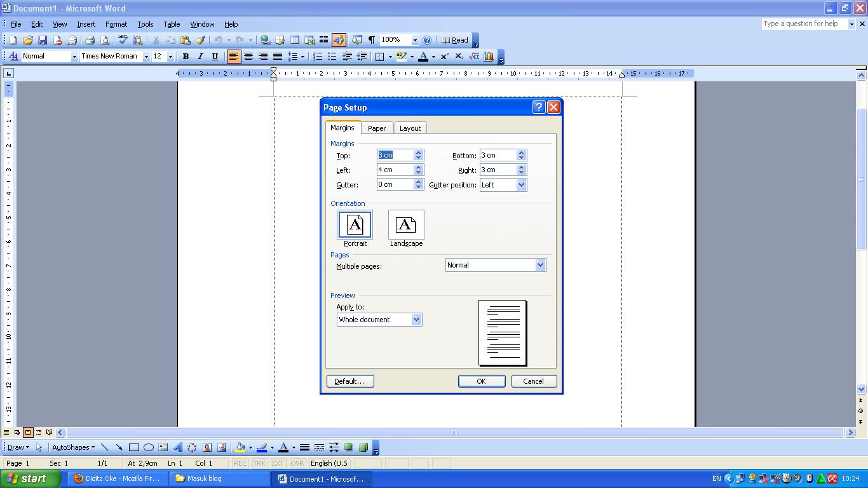Click the Insert Table icon
The width and height of the screenshot is (868, 488).
coord(294,40)
